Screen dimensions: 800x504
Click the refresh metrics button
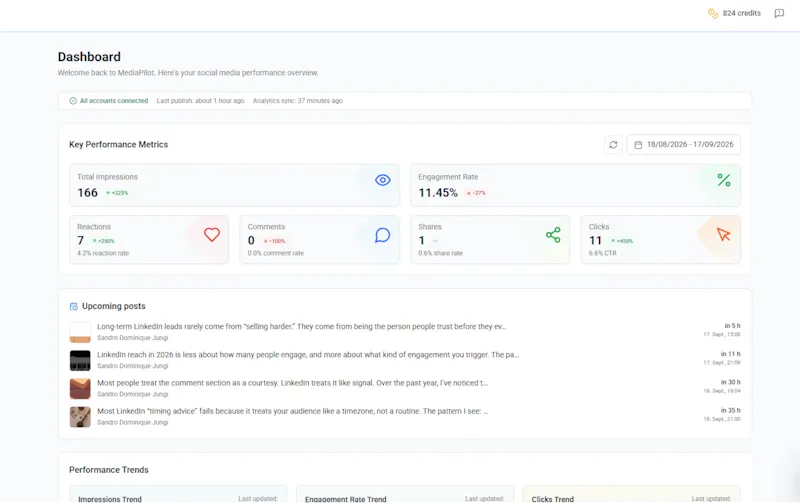tap(613, 145)
